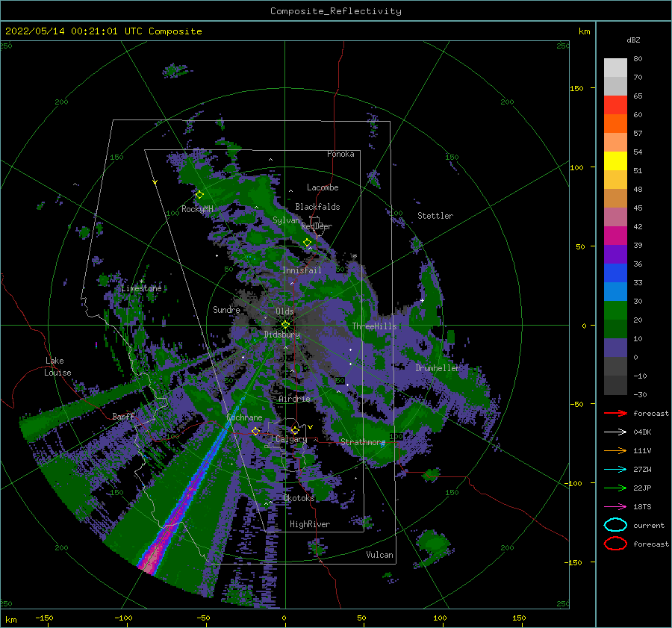This screenshot has height=628, width=672.
Task: Click the Composite_Reflectivity title
Action: pos(335,11)
